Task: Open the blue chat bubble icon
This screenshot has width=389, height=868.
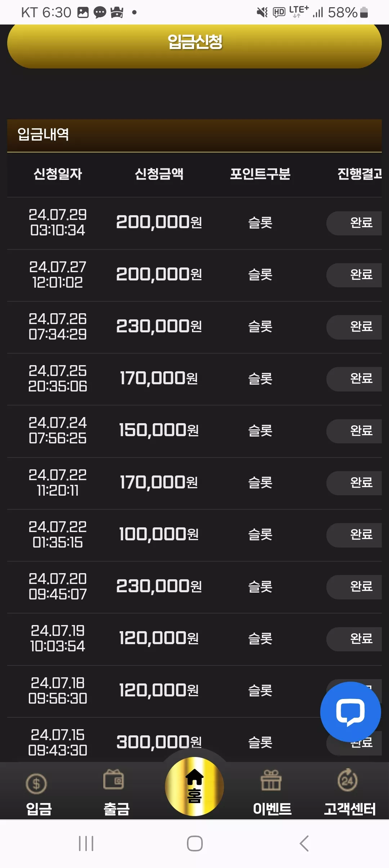Action: click(x=350, y=712)
